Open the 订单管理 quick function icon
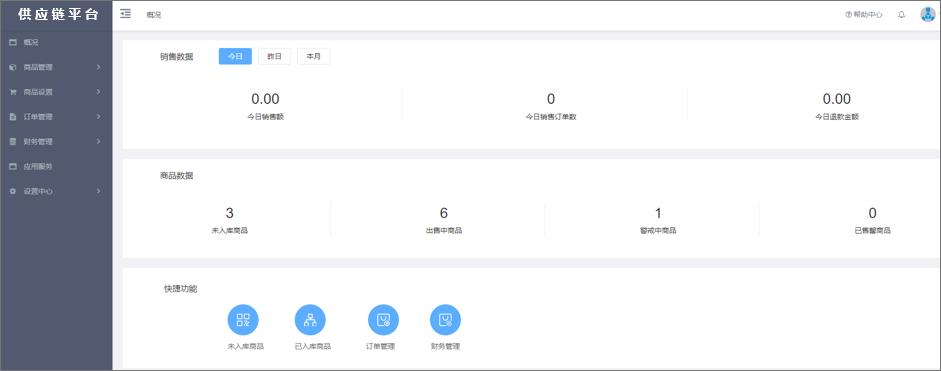Viewport: 942px width, 371px height. click(x=383, y=320)
